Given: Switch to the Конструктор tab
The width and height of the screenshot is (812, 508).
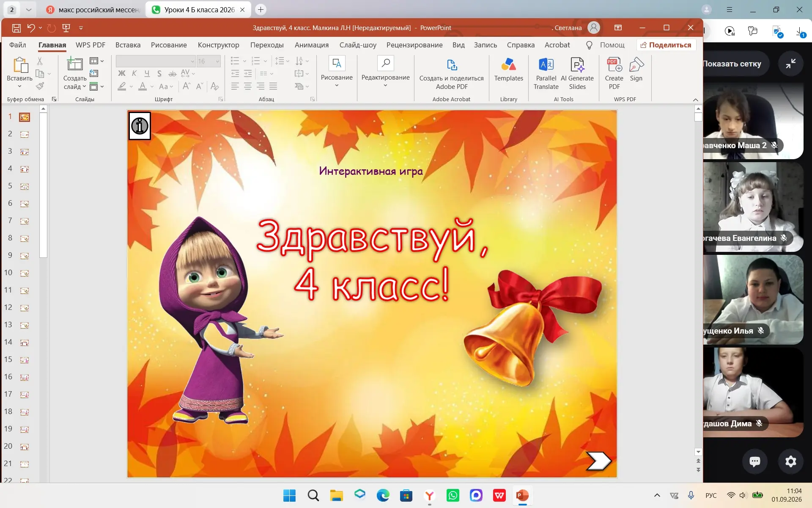Looking at the screenshot, I should (218, 45).
